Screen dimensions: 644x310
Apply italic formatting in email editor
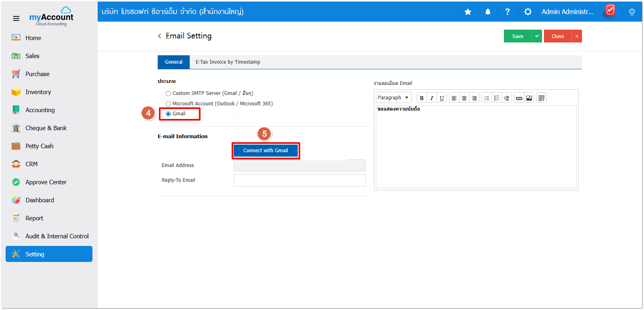tap(431, 98)
